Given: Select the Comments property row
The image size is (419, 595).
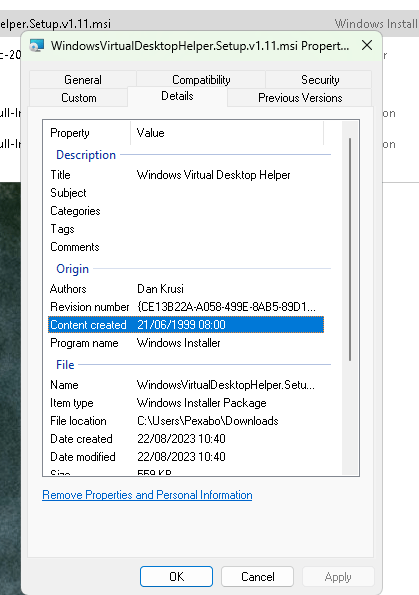Looking at the screenshot, I should 186,247.
